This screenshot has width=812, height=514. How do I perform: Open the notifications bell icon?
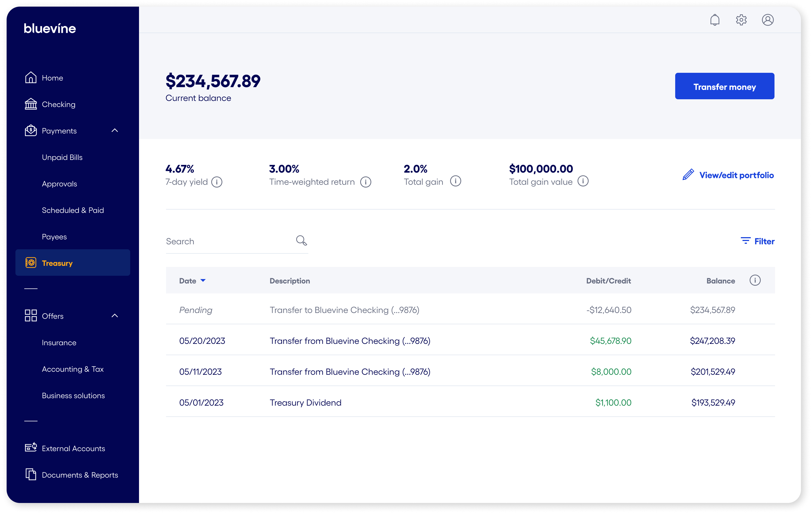click(x=715, y=20)
